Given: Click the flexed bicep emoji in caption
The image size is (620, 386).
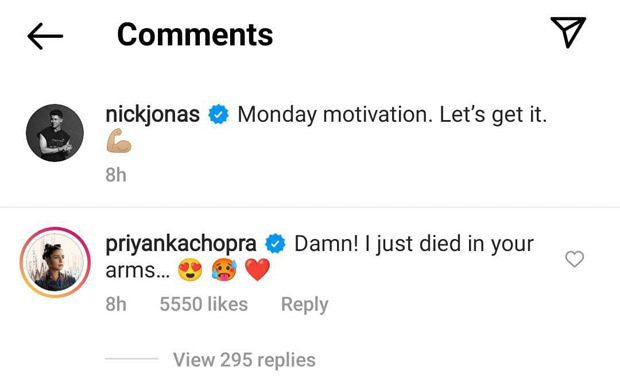Looking at the screenshot, I should tap(119, 141).
